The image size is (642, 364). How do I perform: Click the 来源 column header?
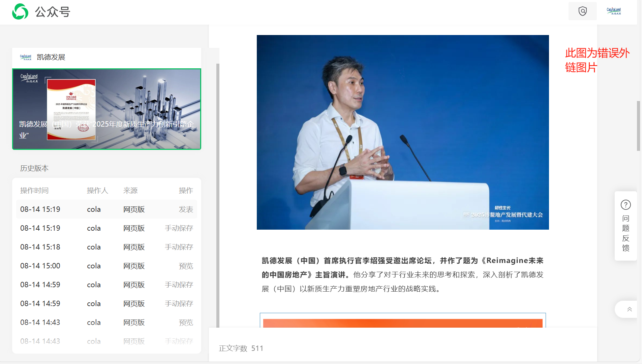(x=130, y=191)
